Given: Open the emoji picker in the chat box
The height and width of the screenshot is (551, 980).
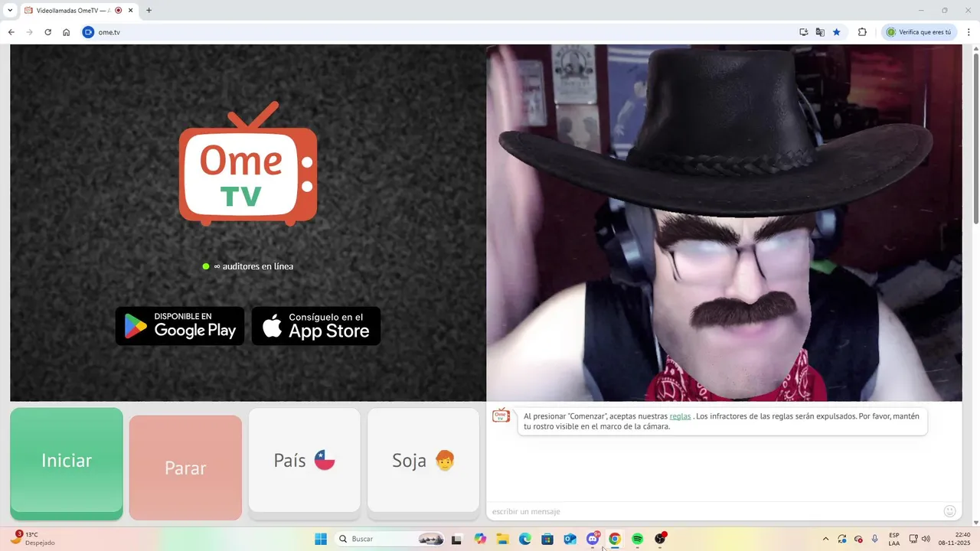Looking at the screenshot, I should (949, 511).
